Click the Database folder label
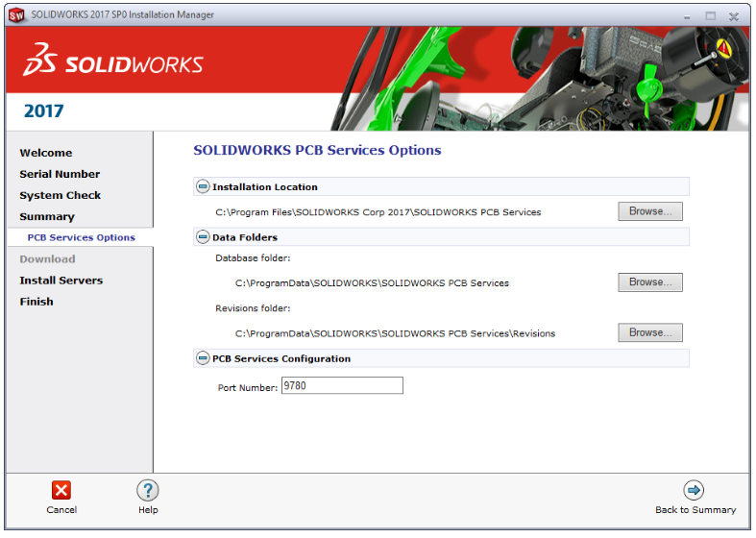756x538 pixels. tap(253, 258)
